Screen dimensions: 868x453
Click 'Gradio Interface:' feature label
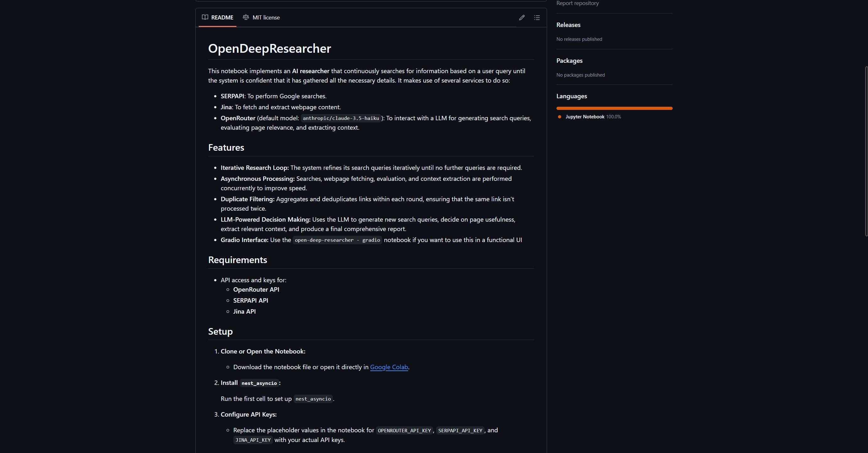[244, 240]
